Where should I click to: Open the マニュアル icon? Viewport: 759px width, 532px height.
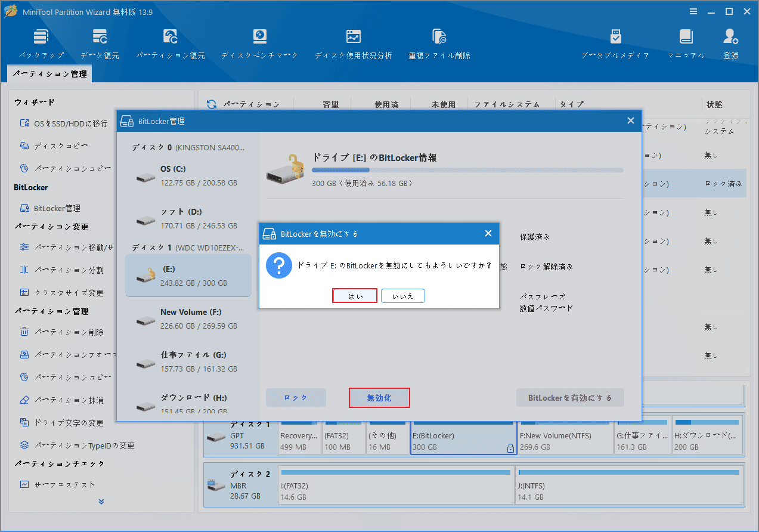pos(686,44)
